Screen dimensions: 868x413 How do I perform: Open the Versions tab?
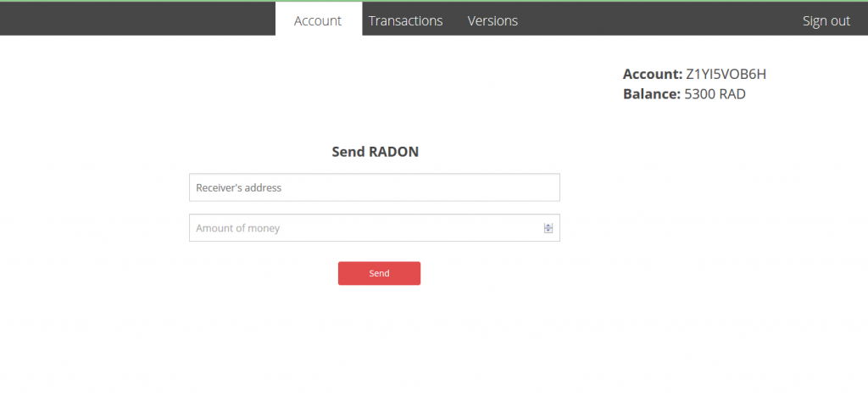(492, 20)
